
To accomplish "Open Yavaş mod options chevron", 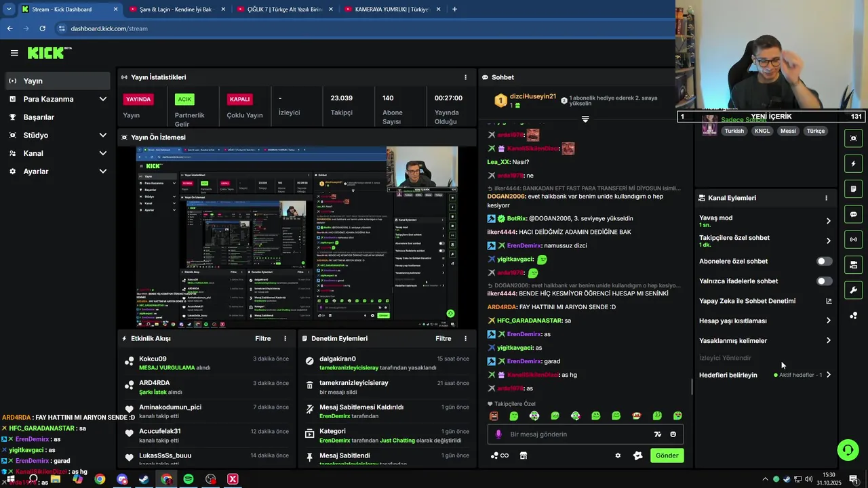I will [828, 221].
